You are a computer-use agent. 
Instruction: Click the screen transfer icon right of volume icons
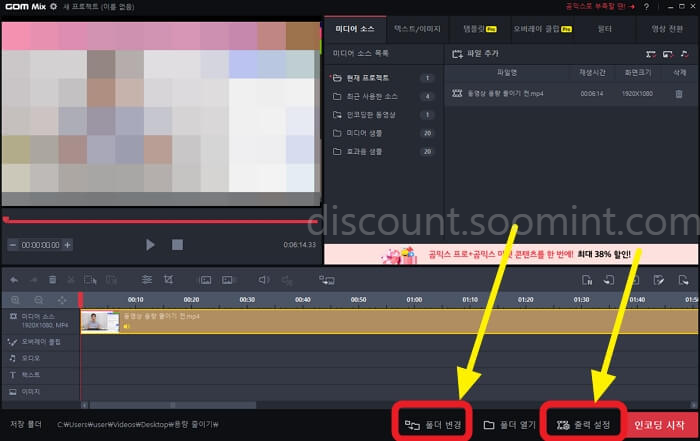tap(327, 280)
